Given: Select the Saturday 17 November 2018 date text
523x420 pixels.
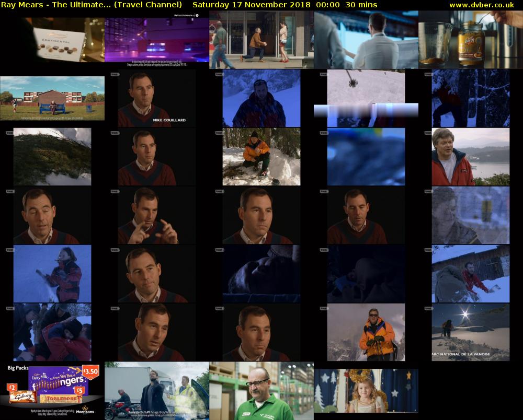Looking at the screenshot, I should [x=251, y=5].
